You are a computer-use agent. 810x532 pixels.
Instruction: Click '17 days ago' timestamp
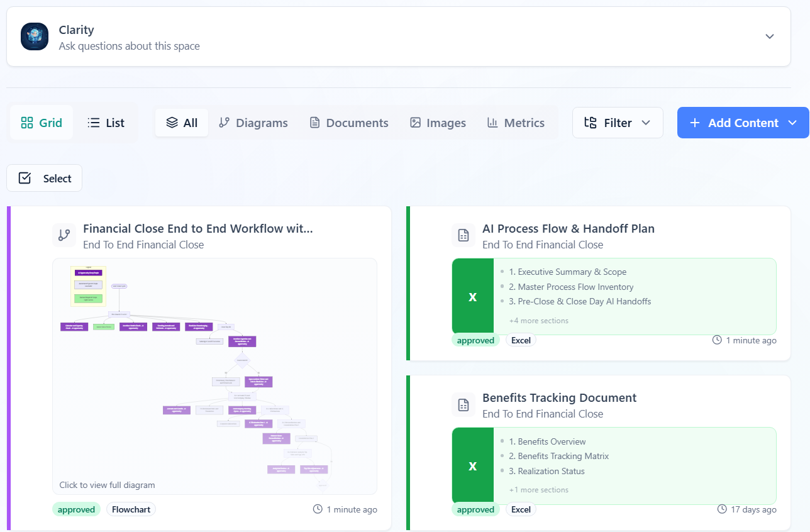[x=753, y=509]
